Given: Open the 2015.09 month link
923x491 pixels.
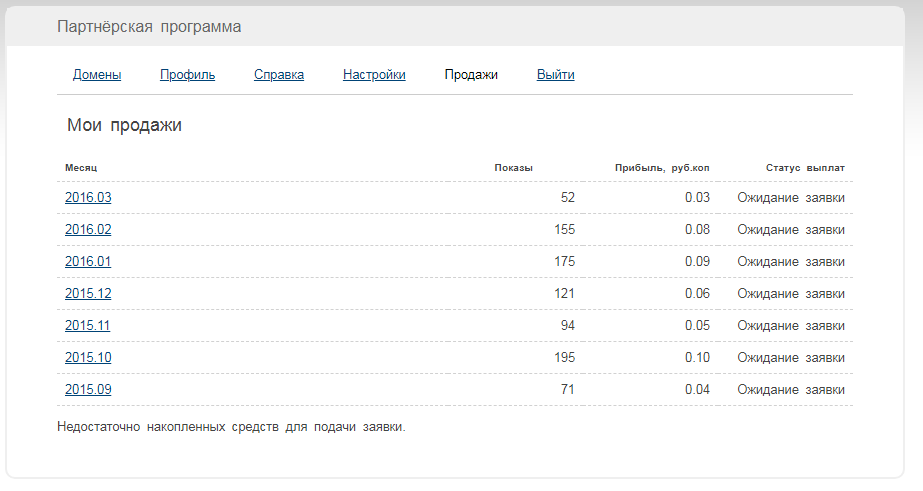Looking at the screenshot, I should pyautogui.click(x=88, y=389).
